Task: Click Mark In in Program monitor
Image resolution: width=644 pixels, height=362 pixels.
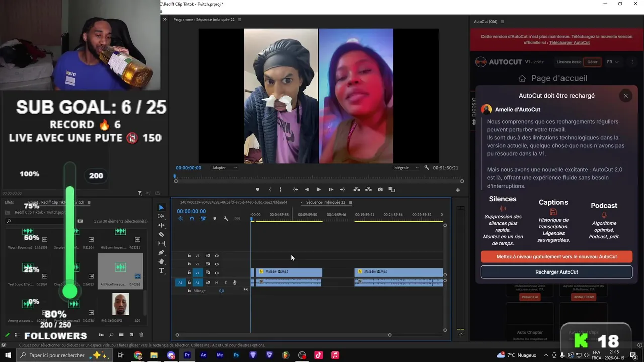Action: point(270,190)
